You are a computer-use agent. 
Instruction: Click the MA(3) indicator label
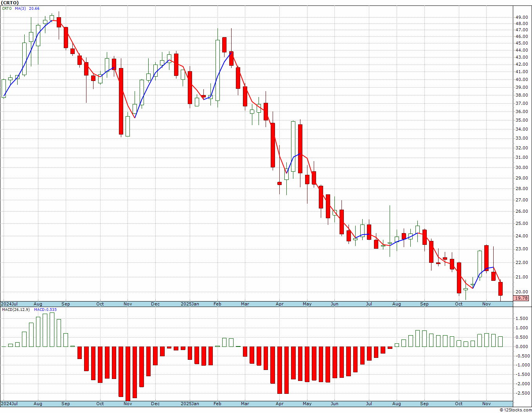[x=20, y=9]
